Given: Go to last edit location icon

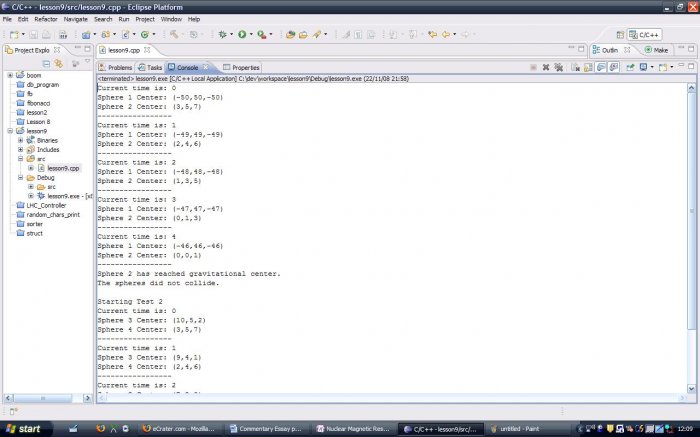Looking at the screenshot, I should (432, 34).
